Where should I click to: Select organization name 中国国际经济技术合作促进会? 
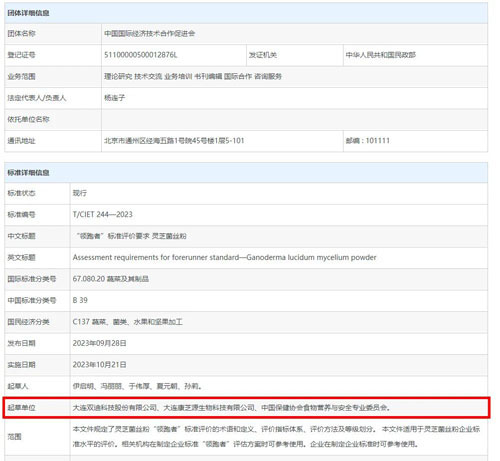tap(149, 33)
